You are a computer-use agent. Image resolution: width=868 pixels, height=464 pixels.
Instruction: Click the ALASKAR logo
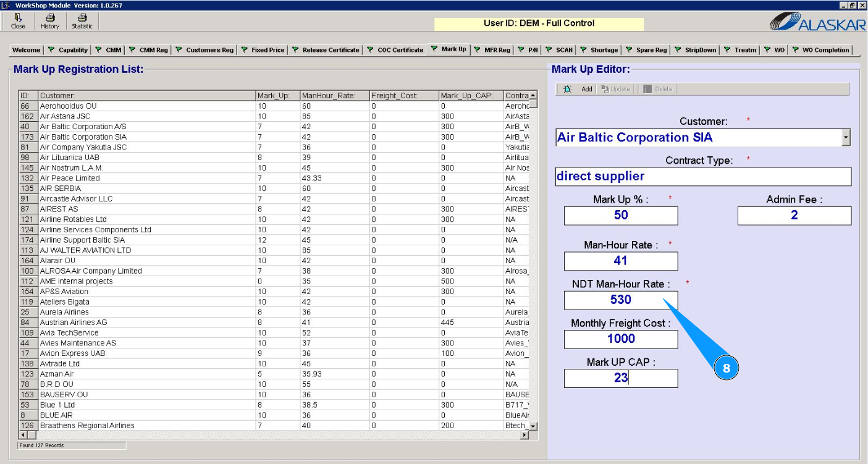816,22
